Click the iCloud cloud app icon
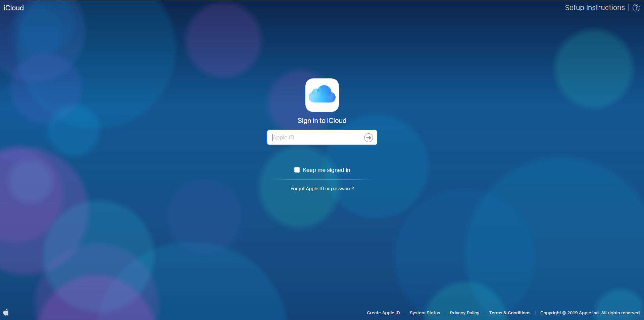The image size is (644, 320). (x=322, y=95)
